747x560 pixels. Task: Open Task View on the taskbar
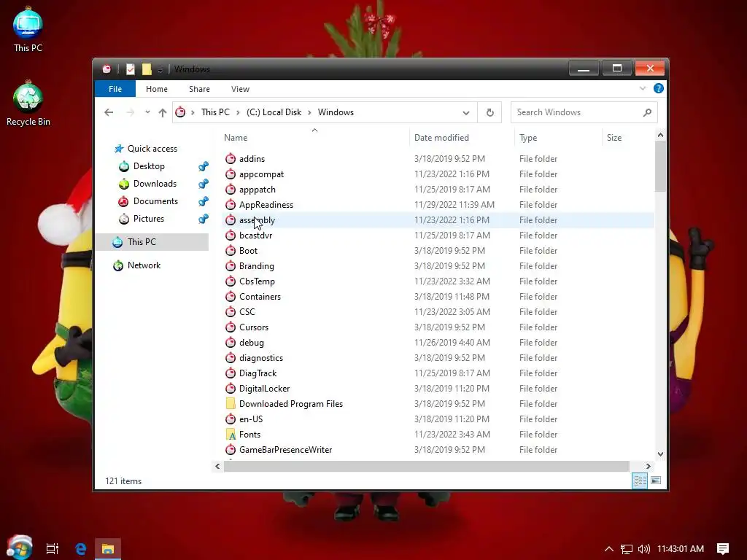(52, 548)
